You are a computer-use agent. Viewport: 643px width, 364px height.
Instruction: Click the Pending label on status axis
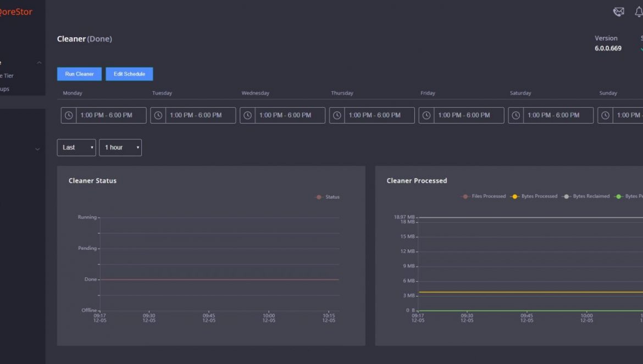(87, 249)
